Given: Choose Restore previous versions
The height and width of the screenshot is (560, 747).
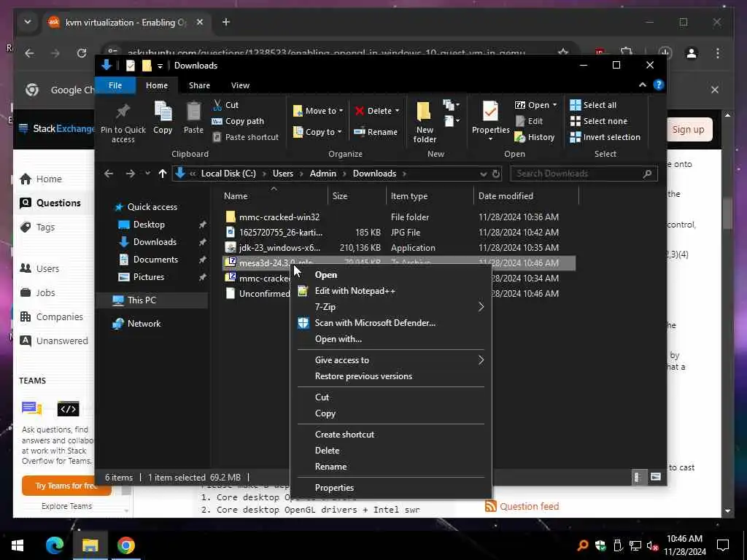Looking at the screenshot, I should click(363, 376).
